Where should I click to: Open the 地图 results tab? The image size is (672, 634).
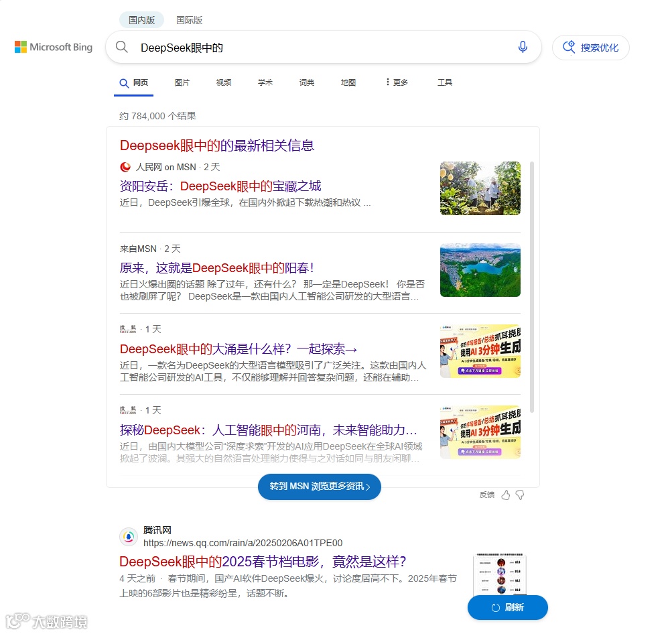348,82
